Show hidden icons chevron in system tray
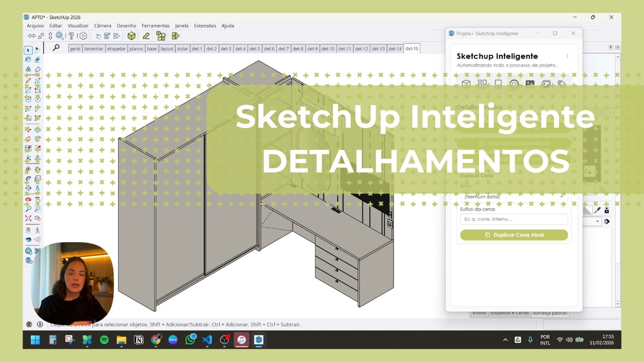The width and height of the screenshot is (644, 362). coord(505,340)
